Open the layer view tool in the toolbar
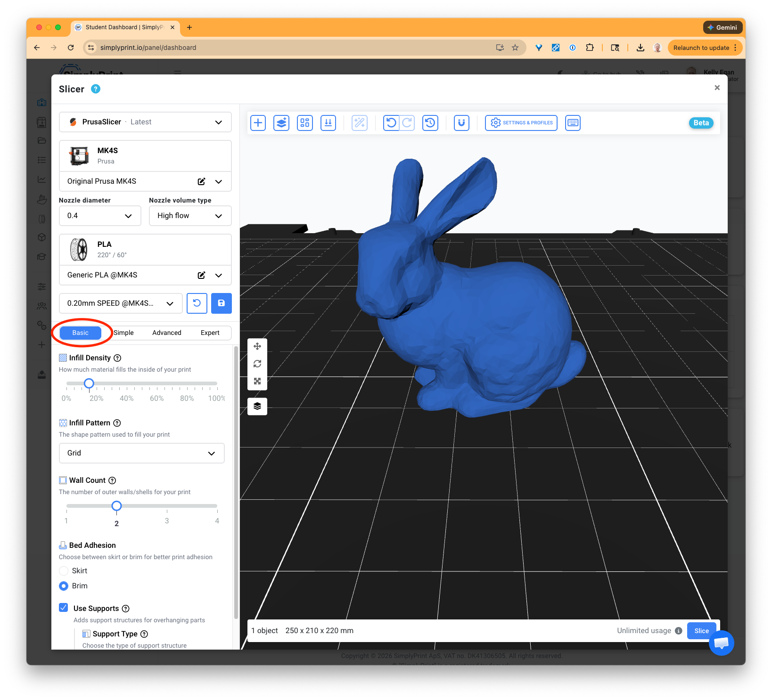Viewport: 772px width, 700px height. [x=281, y=123]
